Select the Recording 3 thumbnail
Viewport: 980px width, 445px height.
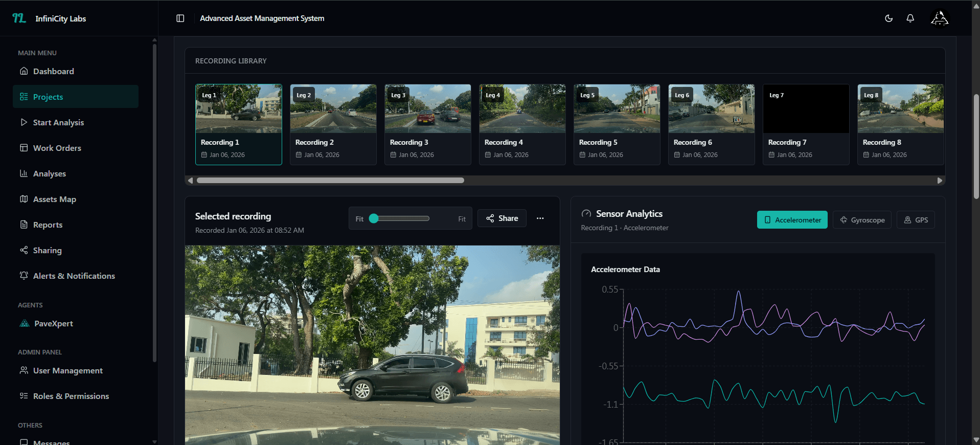[428, 108]
